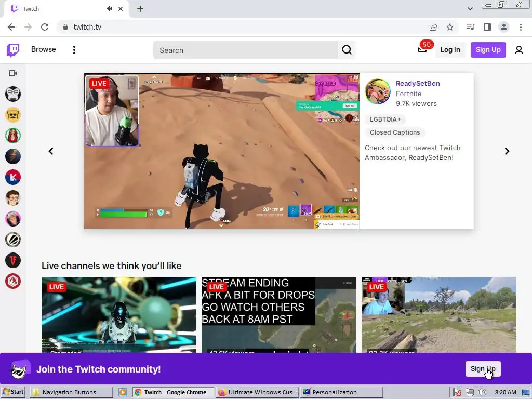Click the 8:20 AM taskbar clock
The height and width of the screenshot is (399, 532).
[x=505, y=393]
